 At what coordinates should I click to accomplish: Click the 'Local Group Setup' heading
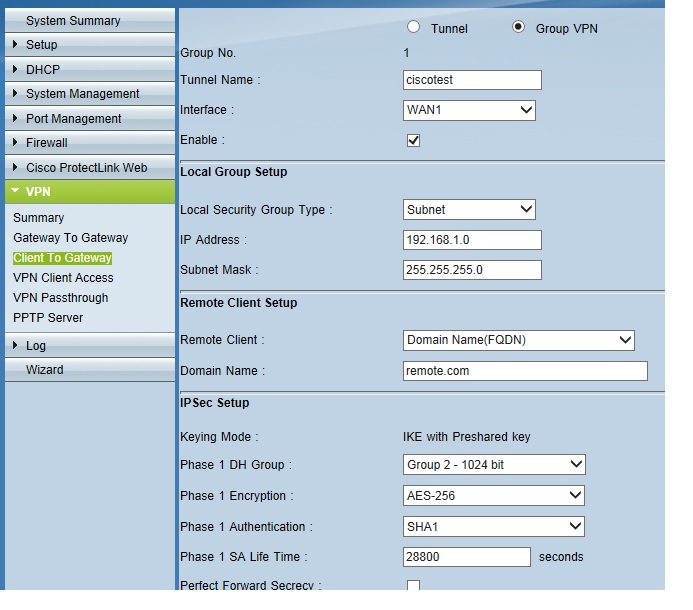(233, 172)
